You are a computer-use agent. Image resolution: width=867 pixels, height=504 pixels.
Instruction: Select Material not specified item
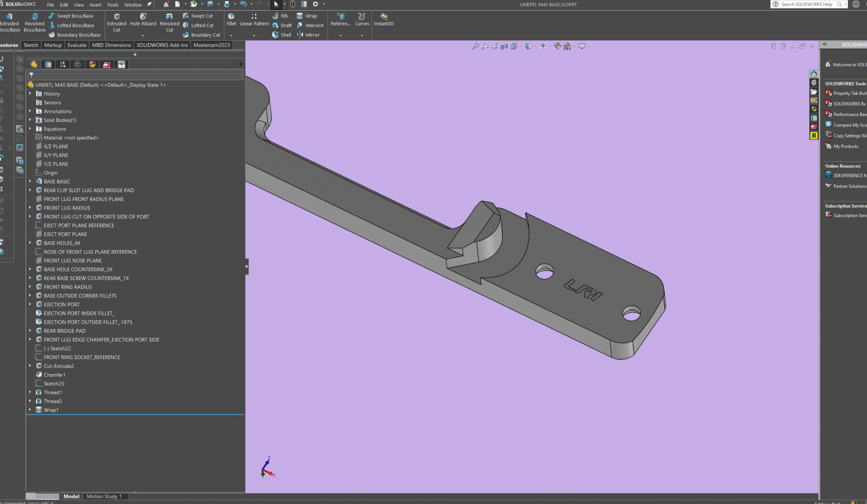tap(71, 138)
